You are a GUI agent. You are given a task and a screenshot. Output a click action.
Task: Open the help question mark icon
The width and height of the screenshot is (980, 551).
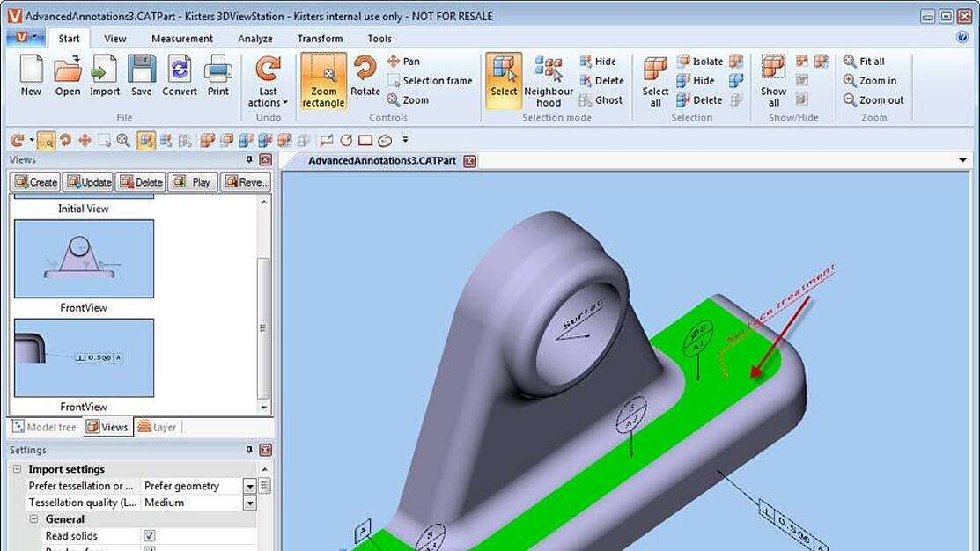[x=962, y=38]
